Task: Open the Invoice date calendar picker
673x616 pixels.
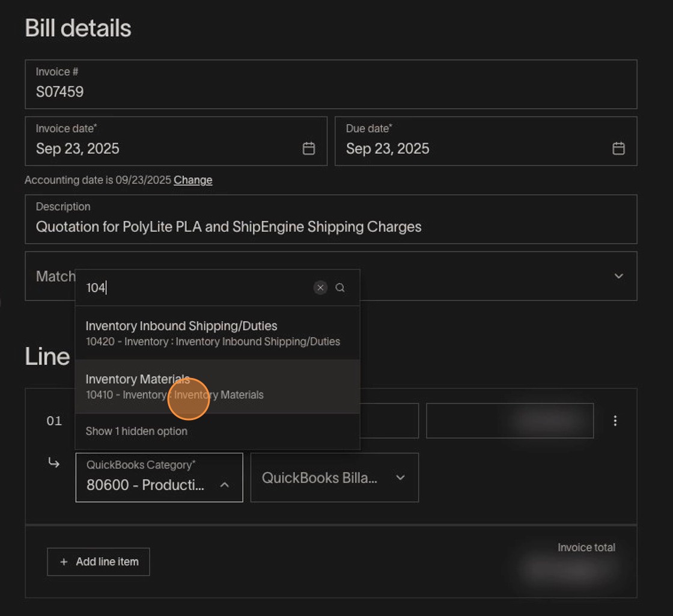Action: (308, 148)
